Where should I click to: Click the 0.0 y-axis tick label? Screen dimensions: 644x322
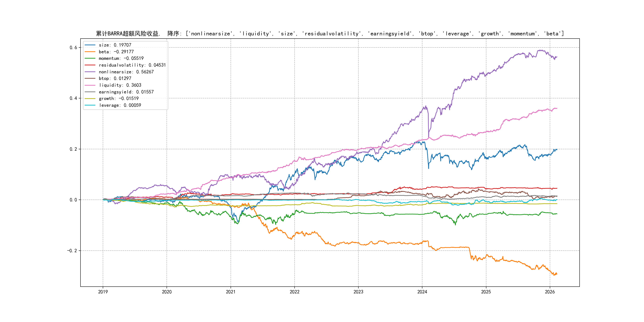(73, 200)
